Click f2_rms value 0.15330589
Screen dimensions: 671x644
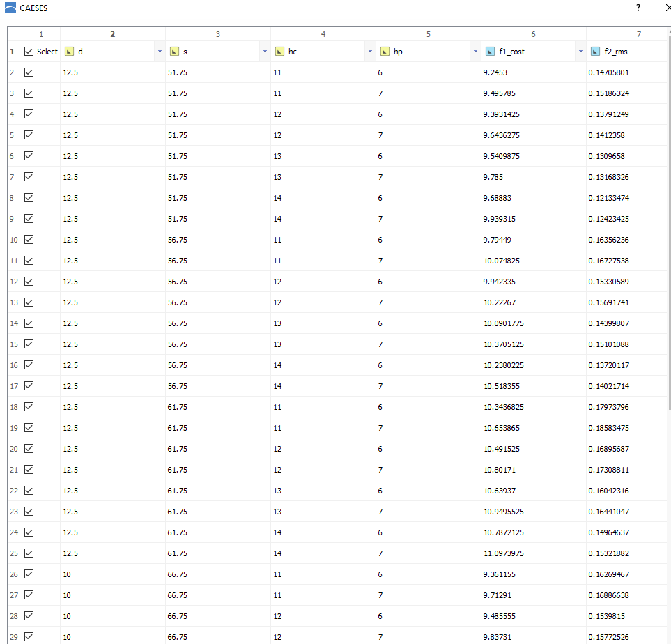(608, 282)
